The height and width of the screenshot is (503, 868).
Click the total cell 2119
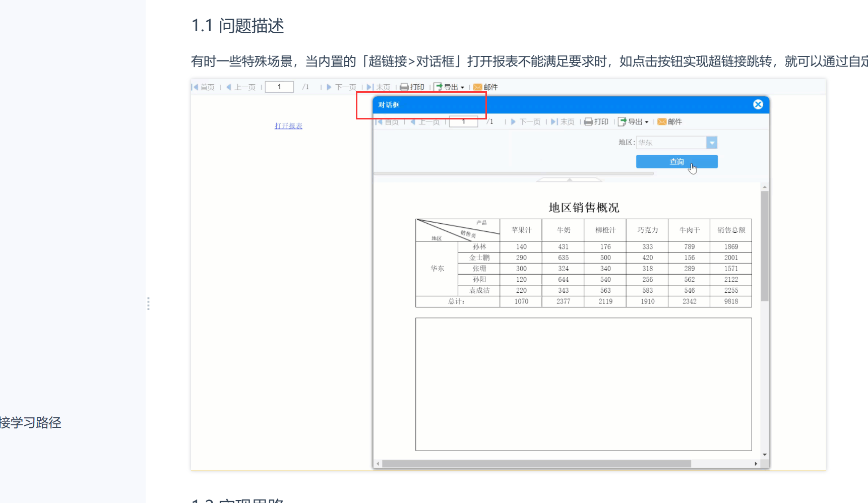(605, 301)
